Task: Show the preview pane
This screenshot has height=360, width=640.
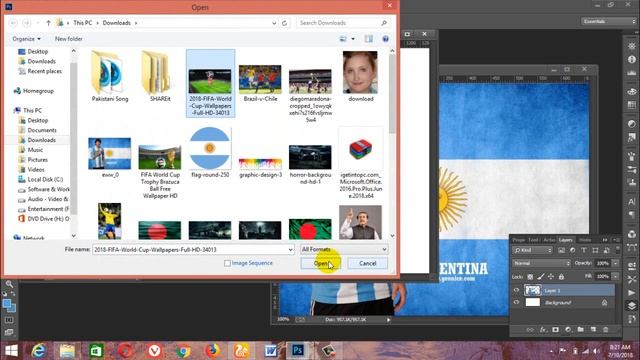Action: [x=369, y=39]
